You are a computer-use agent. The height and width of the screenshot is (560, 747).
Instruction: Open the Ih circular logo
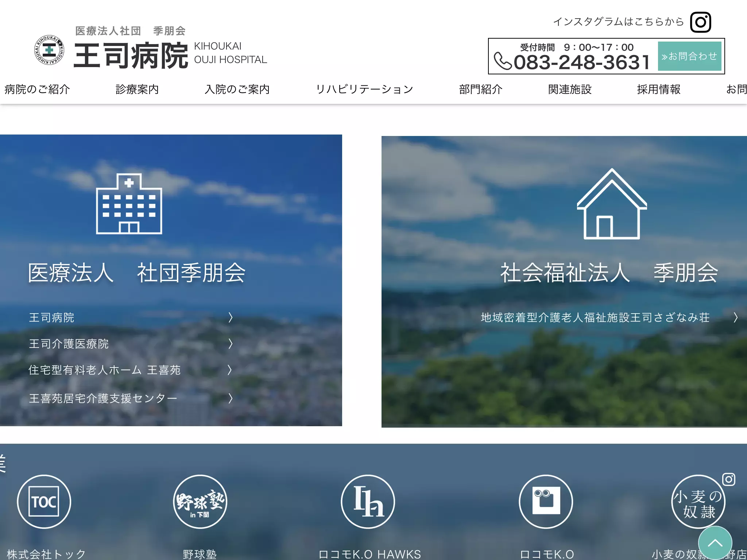tap(368, 502)
